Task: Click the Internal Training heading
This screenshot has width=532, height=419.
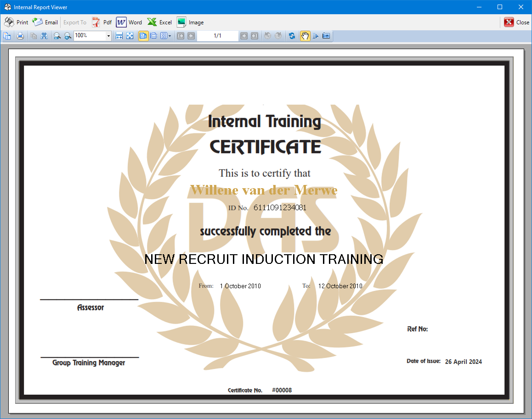Action: (264, 121)
